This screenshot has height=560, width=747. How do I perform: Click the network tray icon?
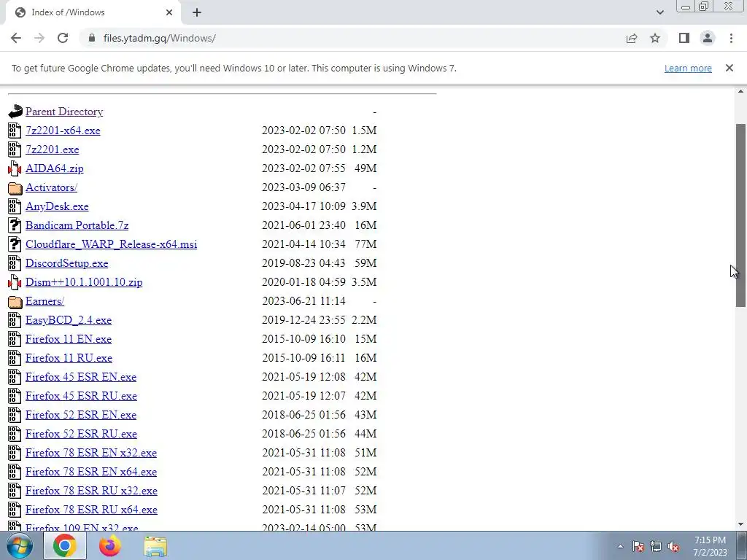[656, 546]
